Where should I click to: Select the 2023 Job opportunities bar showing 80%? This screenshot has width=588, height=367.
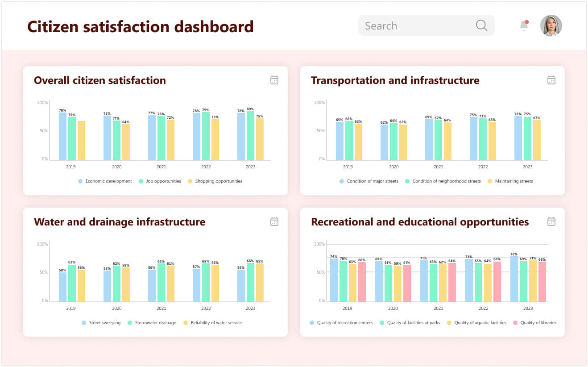click(x=251, y=135)
